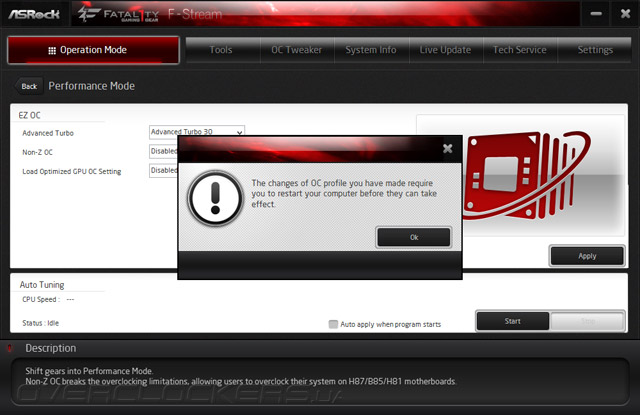Viewport: 640px width, 415px height.
Task: Open Load Optimized GPU OC Setting dropdown
Action: (x=164, y=170)
